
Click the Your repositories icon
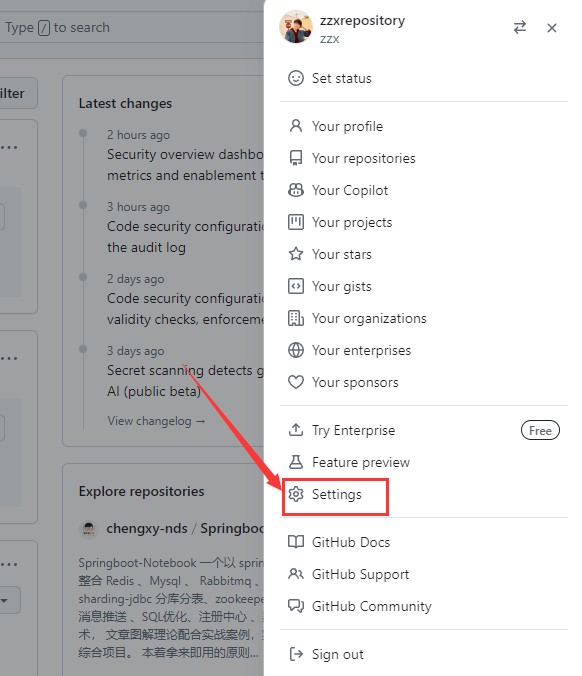pyautogui.click(x=296, y=158)
